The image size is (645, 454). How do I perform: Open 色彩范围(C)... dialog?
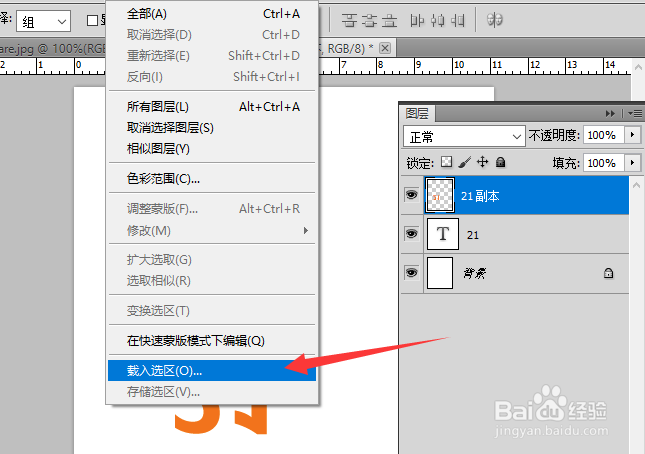[212, 179]
